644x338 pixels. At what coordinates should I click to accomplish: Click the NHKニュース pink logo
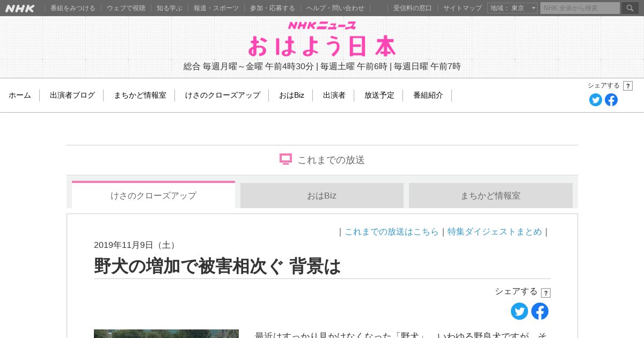point(322,25)
